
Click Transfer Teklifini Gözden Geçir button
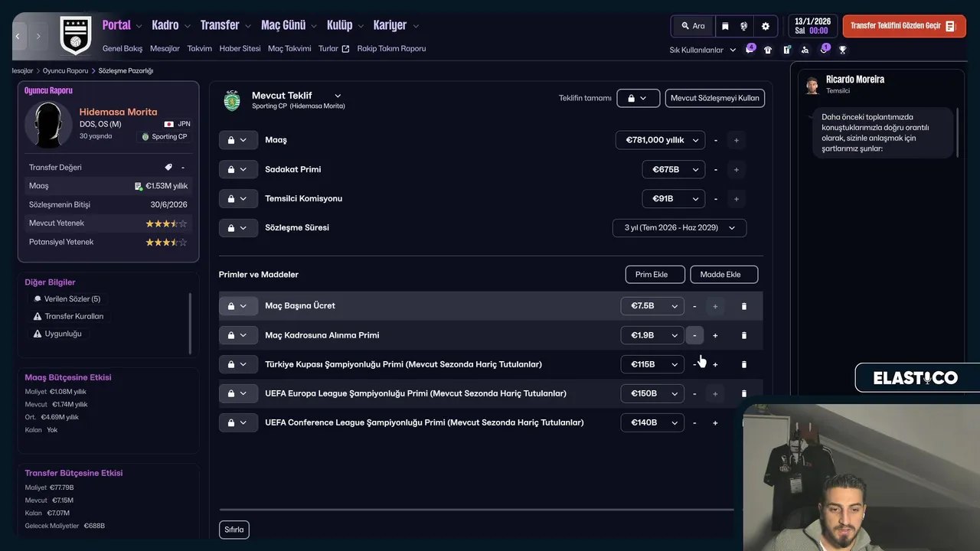pos(904,26)
